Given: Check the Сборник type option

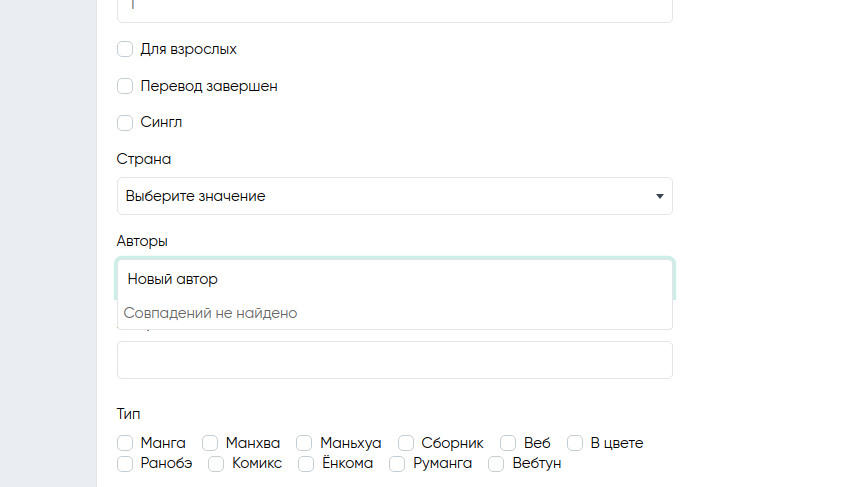Looking at the screenshot, I should pos(406,443).
